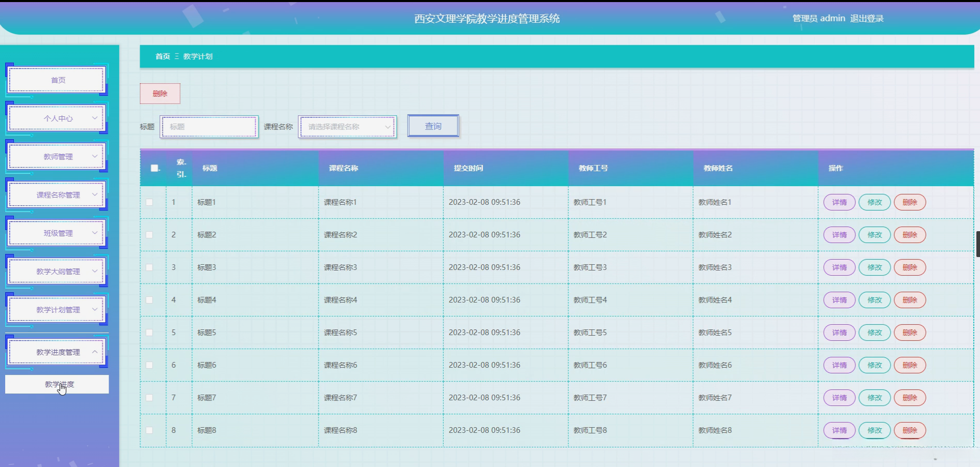Click 删除 for row 标题8
Image resolution: width=980 pixels, height=467 pixels.
coord(910,430)
